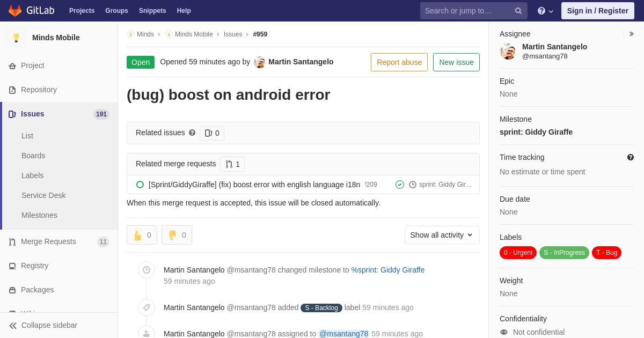The width and height of the screenshot is (644, 338).
Task: Open the Show all activity dropdown
Action: point(442,235)
